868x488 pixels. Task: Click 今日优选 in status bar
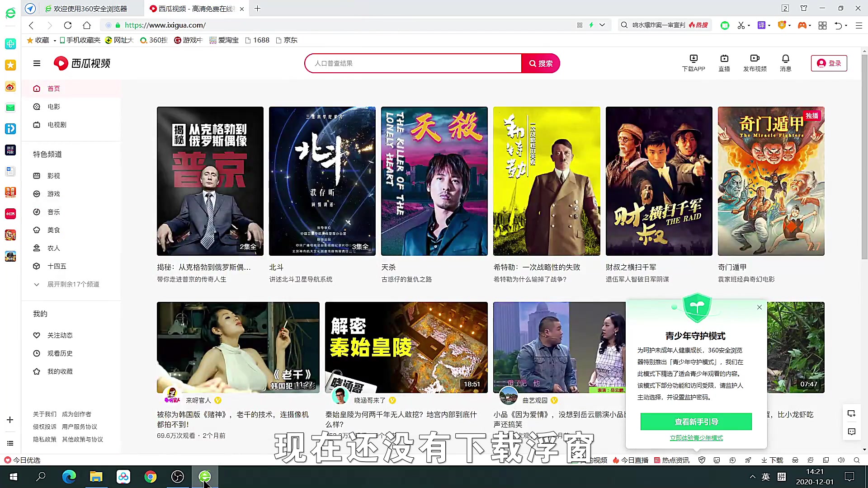pyautogui.click(x=22, y=460)
